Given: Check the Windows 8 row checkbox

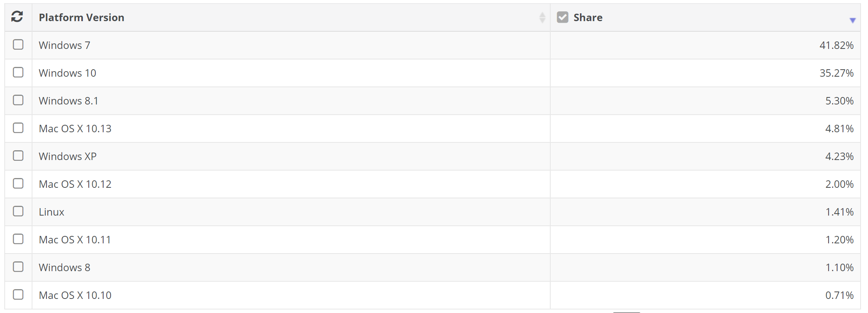Looking at the screenshot, I should (18, 267).
